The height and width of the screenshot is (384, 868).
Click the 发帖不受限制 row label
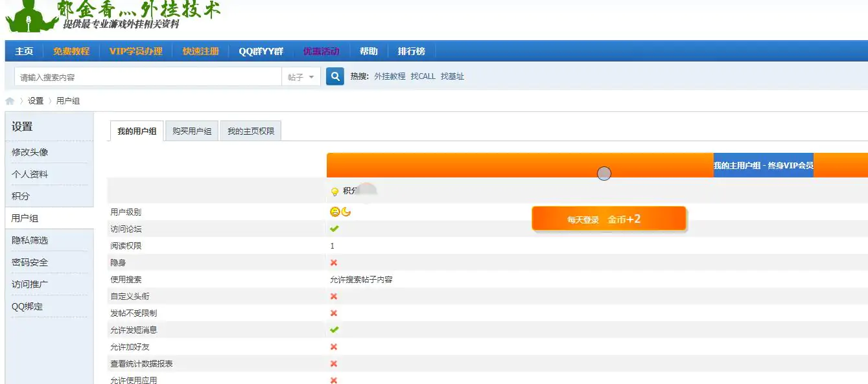[x=134, y=313]
